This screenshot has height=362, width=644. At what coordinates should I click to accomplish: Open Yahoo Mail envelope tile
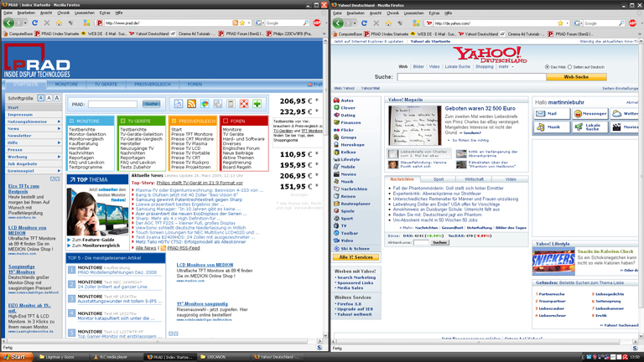(x=552, y=114)
